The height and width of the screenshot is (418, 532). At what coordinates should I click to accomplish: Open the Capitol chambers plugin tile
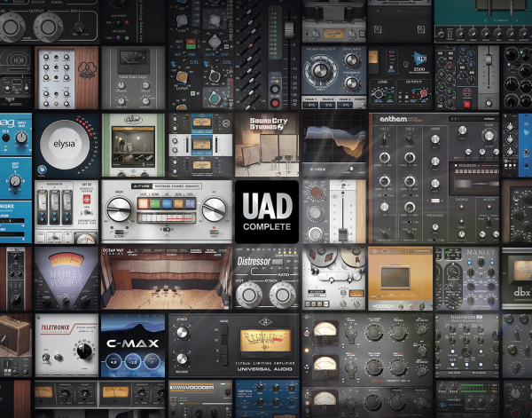pyautogui.click(x=133, y=145)
